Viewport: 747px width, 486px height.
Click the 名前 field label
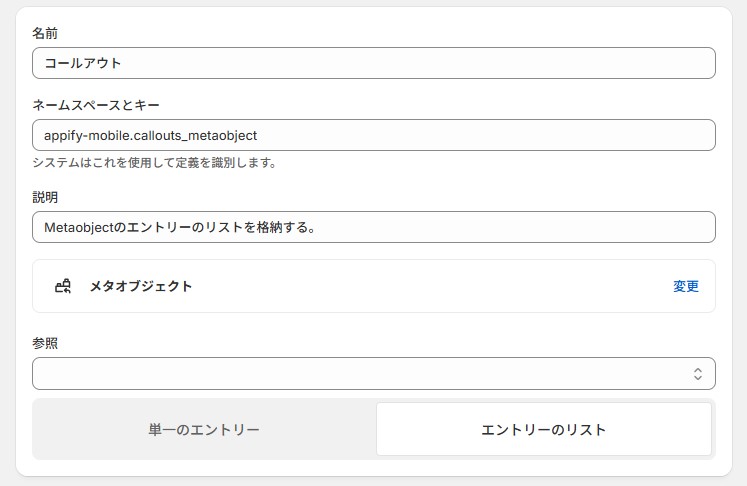point(45,33)
